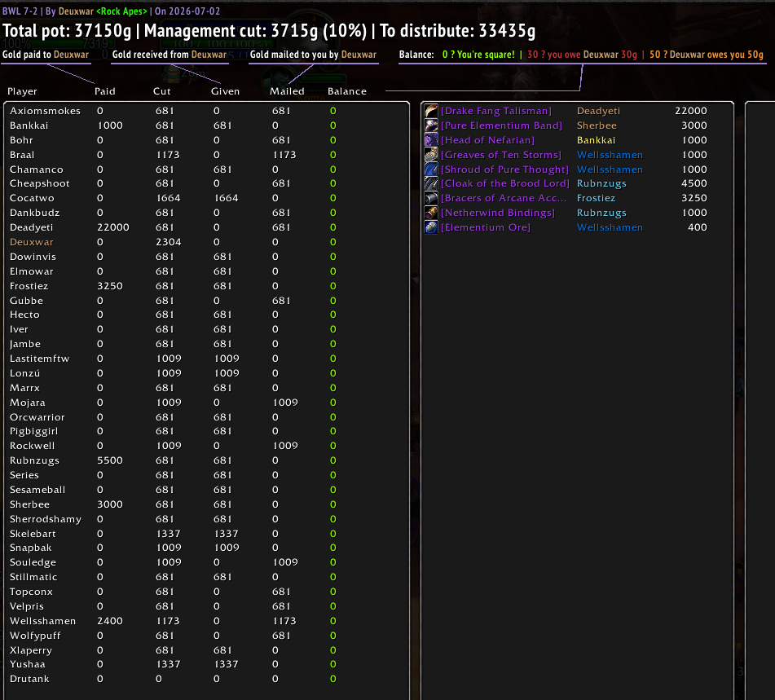Image resolution: width=775 pixels, height=700 pixels.
Task: Click the 400 price for Elementium Ore
Action: point(697,227)
